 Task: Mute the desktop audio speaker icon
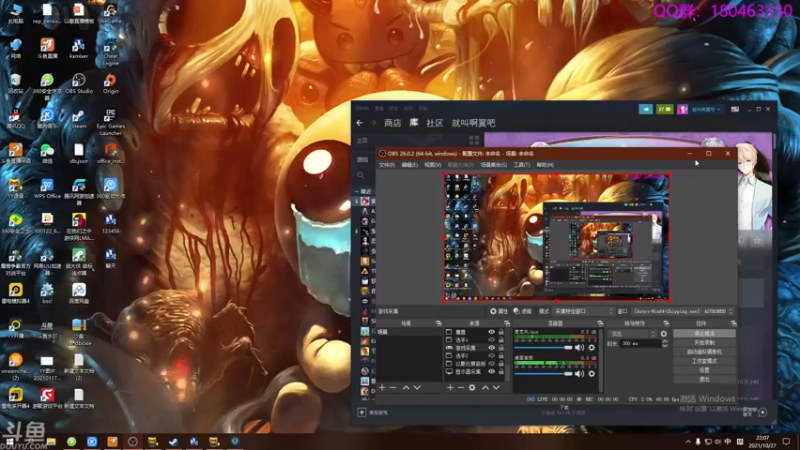(x=579, y=373)
